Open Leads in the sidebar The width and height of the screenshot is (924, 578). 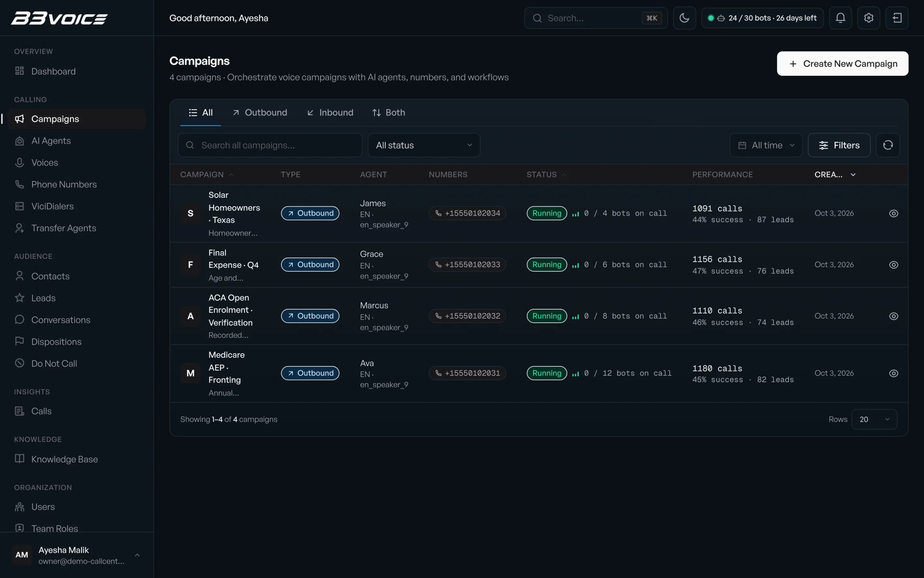pos(77,298)
